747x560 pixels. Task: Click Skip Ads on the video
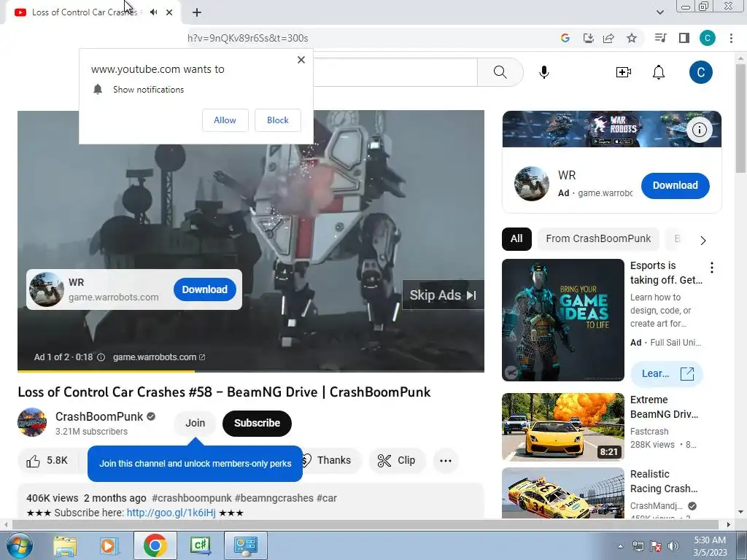coord(443,295)
